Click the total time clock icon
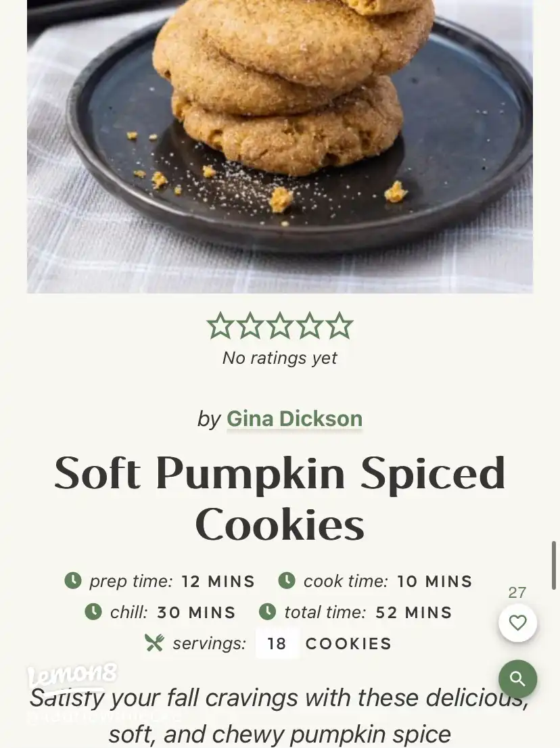The image size is (560, 748). (267, 611)
